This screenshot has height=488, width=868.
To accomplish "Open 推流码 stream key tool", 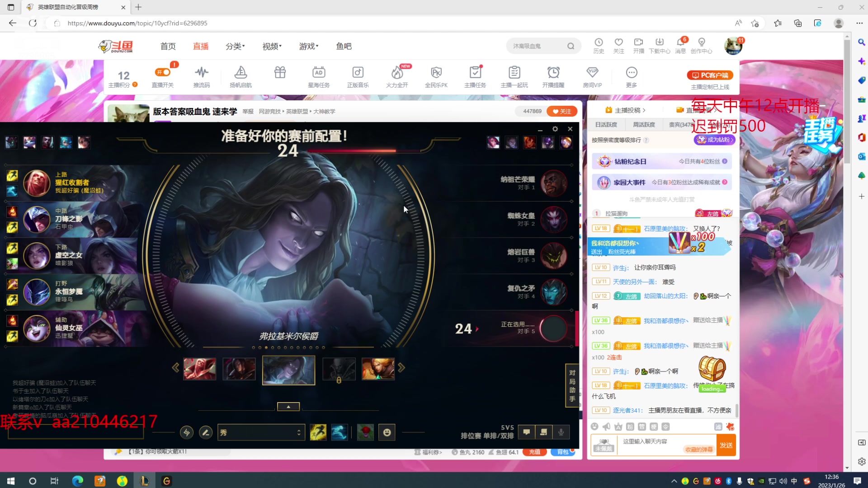I will 202,76.
